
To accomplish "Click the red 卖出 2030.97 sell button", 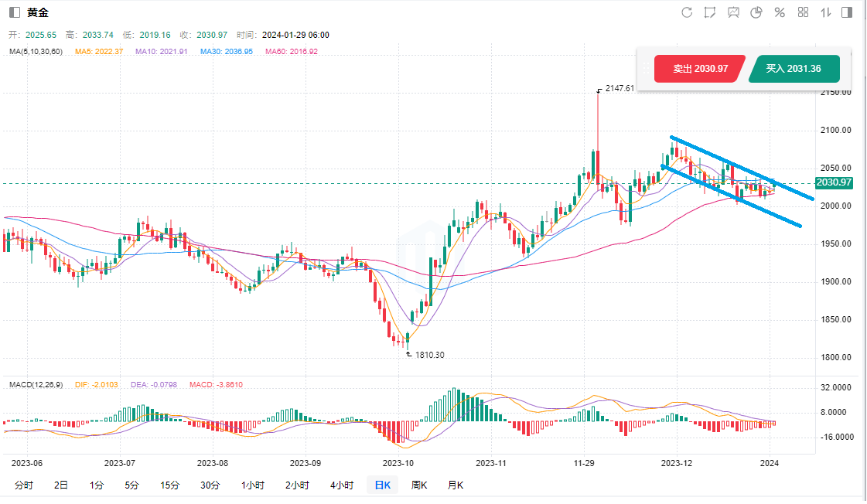I will click(x=699, y=69).
